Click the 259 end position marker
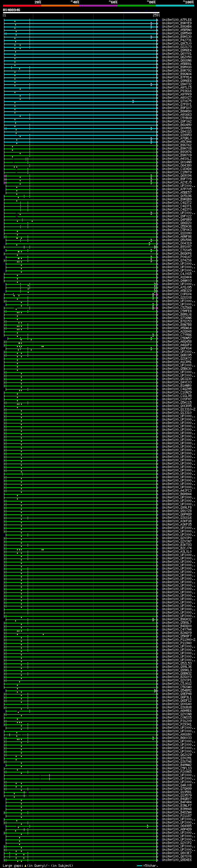Image resolution: width=197 pixels, height=868 pixels. tap(155, 15)
